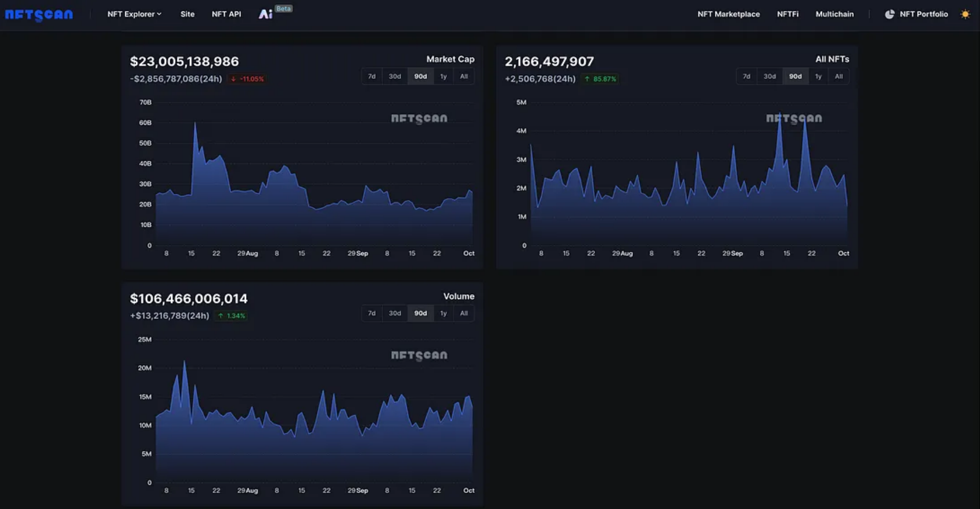Click the Market Cap chart peak near 60B
980x509 pixels.
pos(195,124)
